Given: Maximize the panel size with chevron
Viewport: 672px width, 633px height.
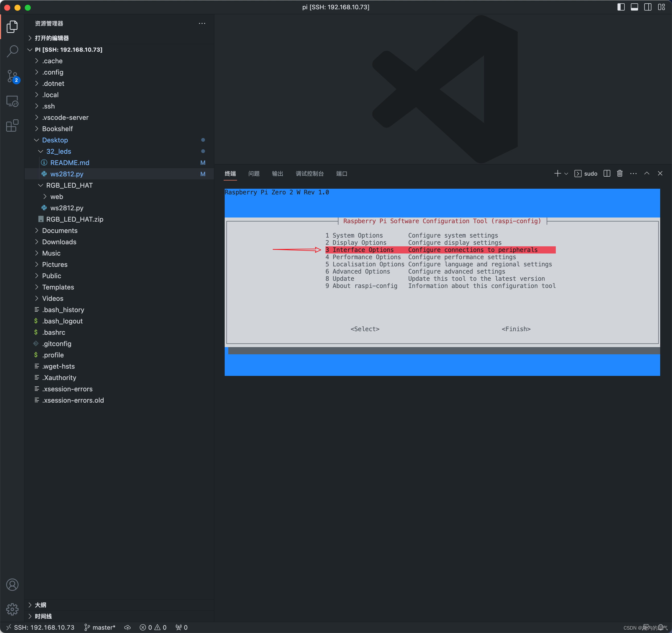Looking at the screenshot, I should coord(647,173).
